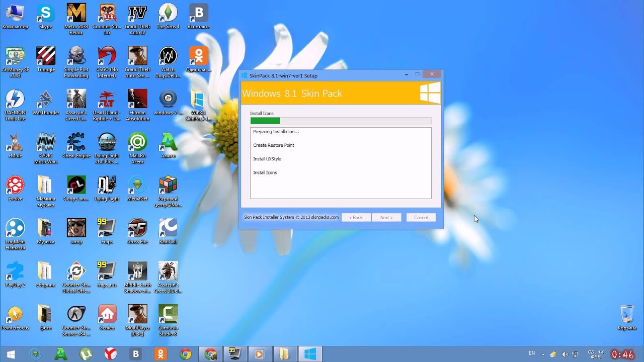The image size is (644, 362).
Task: Open the Simple Port Forwarding icon
Action: pyautogui.click(x=76, y=62)
